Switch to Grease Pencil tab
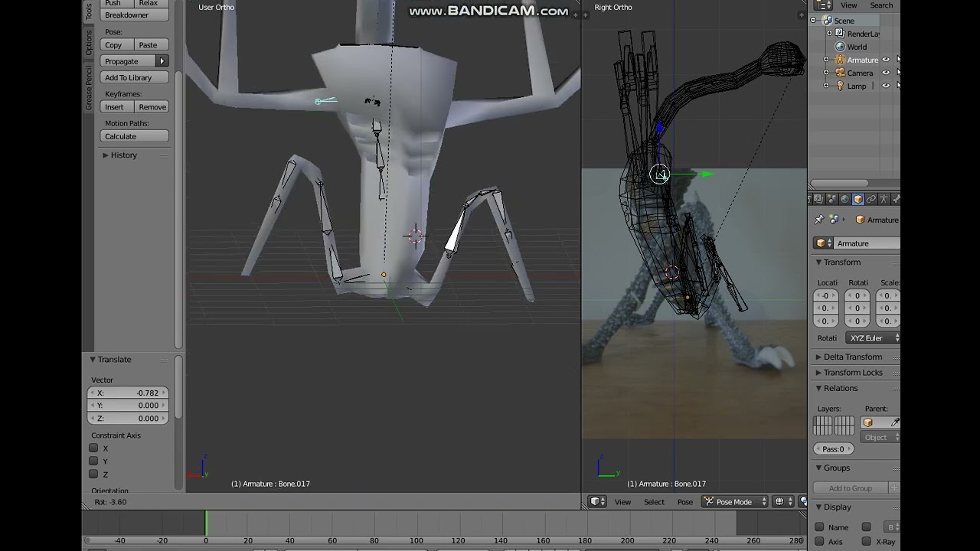The image size is (980, 551). pyautogui.click(x=89, y=88)
